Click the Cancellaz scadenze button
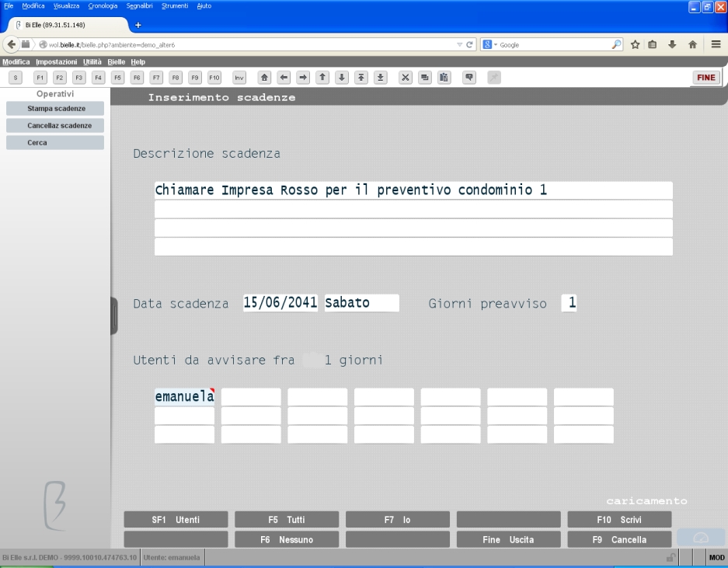Screen dimensions: 728x568 [55, 125]
